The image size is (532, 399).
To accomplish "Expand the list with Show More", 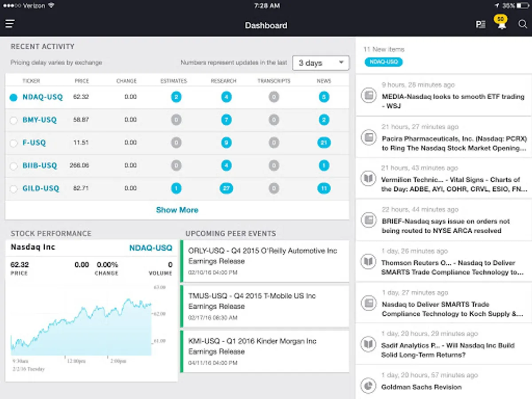I will (177, 210).
